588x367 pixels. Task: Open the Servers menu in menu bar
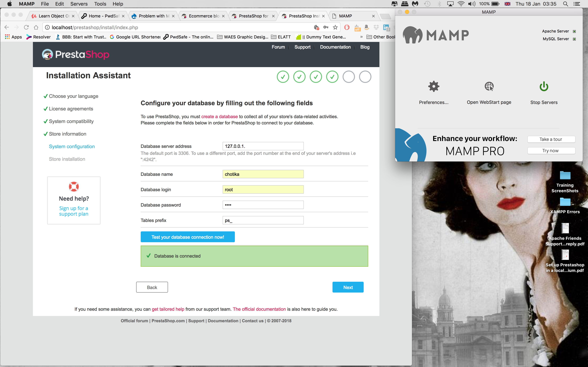click(79, 4)
